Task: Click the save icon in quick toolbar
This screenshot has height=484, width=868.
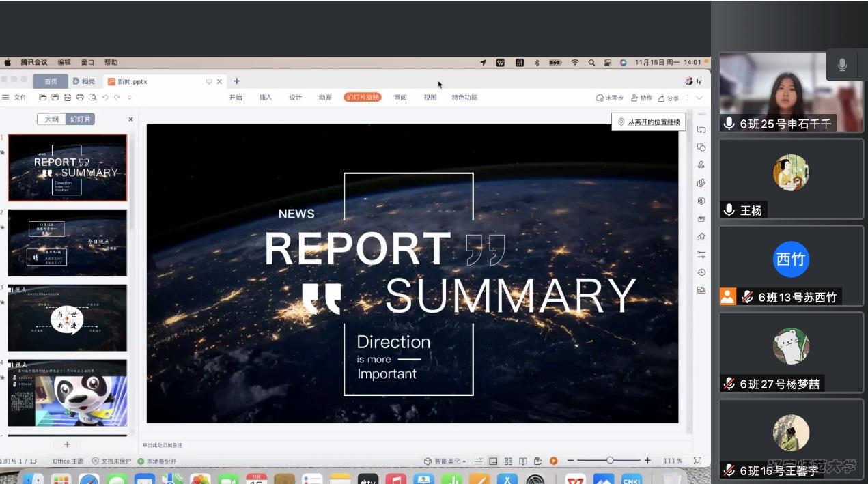Action: click(x=55, y=98)
